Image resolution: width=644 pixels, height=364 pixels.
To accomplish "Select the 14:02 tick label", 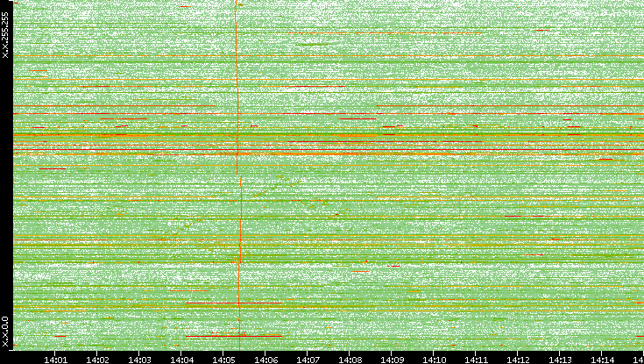I will pos(97,360).
